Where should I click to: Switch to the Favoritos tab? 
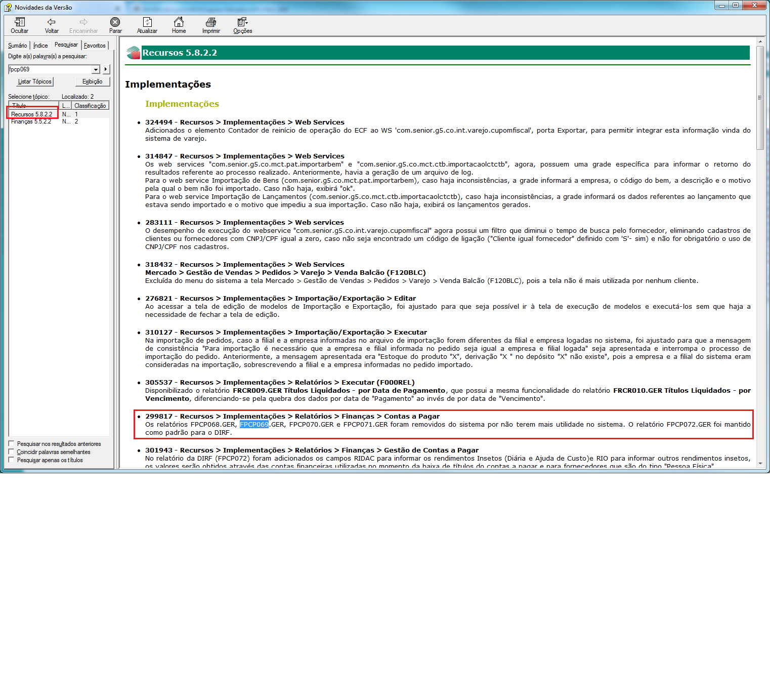tap(95, 46)
